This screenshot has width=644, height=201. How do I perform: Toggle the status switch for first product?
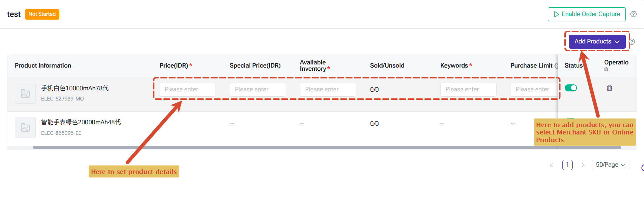pos(571,88)
